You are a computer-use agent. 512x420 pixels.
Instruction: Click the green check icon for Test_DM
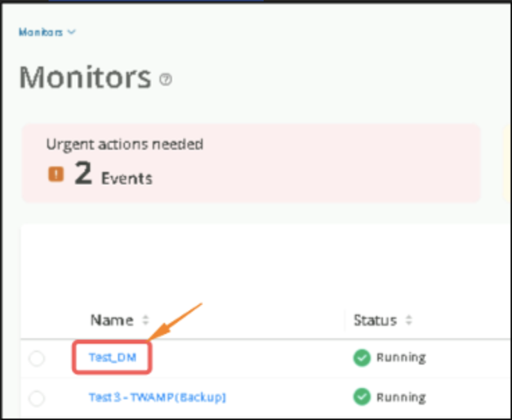tap(362, 358)
